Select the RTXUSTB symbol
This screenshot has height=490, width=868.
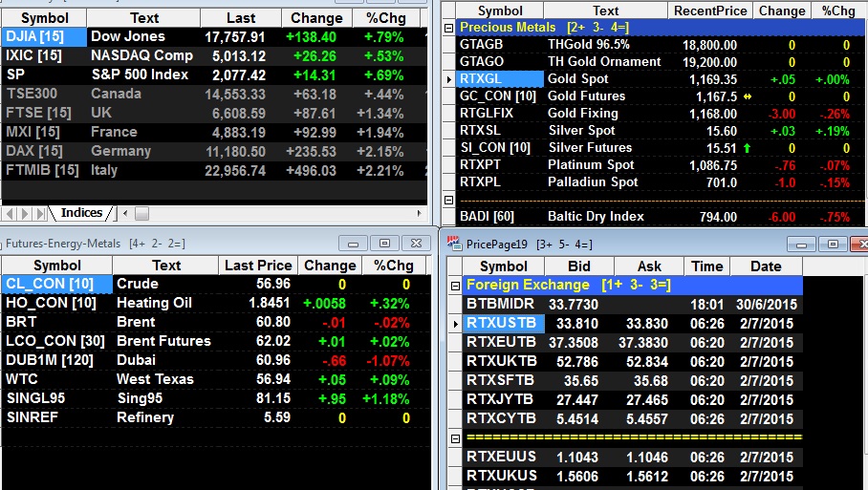(503, 323)
